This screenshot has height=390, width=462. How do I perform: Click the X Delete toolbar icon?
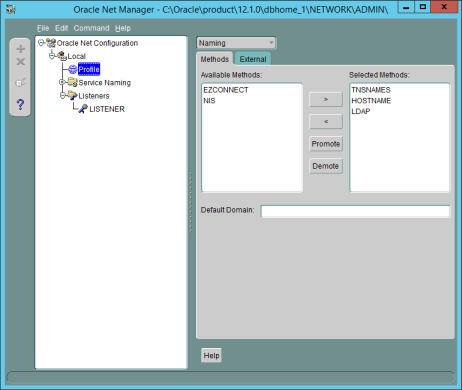click(21, 62)
